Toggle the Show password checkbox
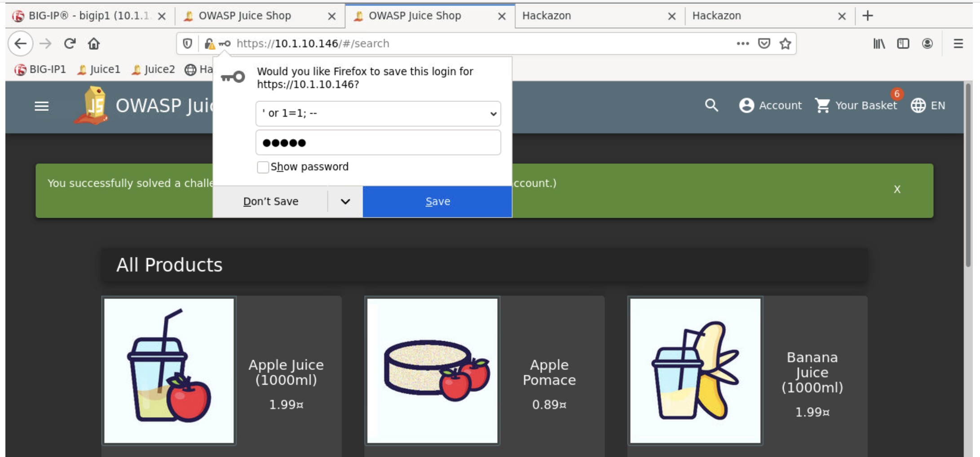 [263, 167]
